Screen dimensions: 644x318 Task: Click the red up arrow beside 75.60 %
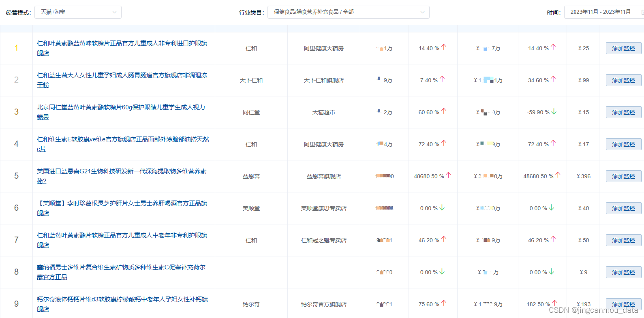pos(444,303)
